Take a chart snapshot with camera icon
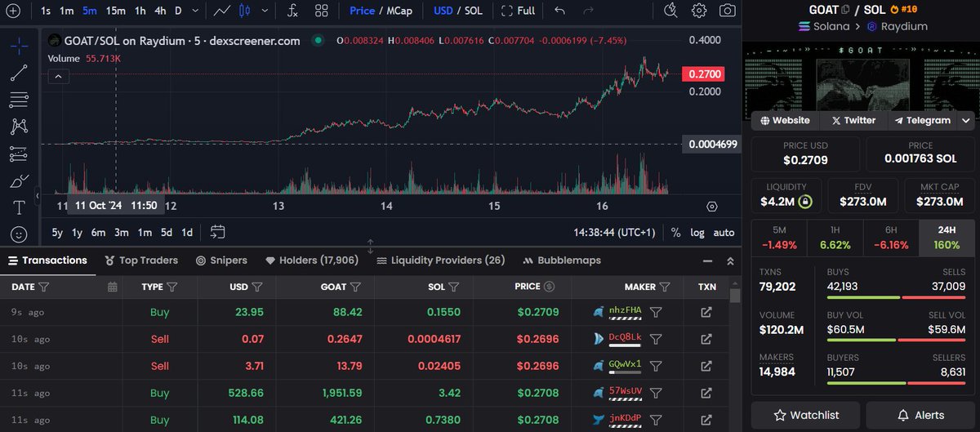Viewport: 980px width, 432px height. click(727, 11)
